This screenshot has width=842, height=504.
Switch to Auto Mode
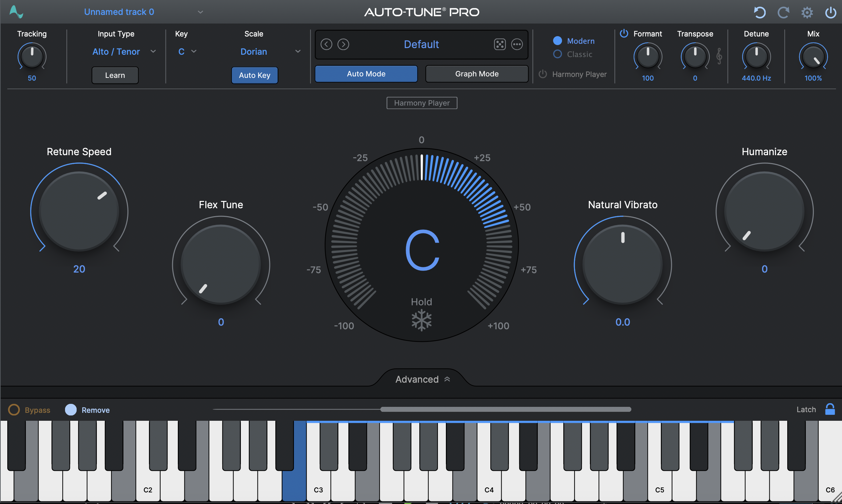pyautogui.click(x=366, y=74)
